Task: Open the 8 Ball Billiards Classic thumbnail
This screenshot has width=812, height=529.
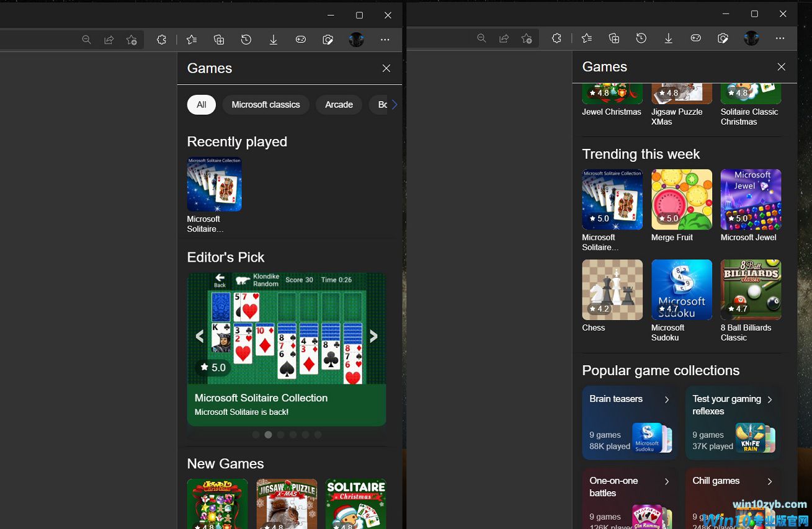Action: 751,290
